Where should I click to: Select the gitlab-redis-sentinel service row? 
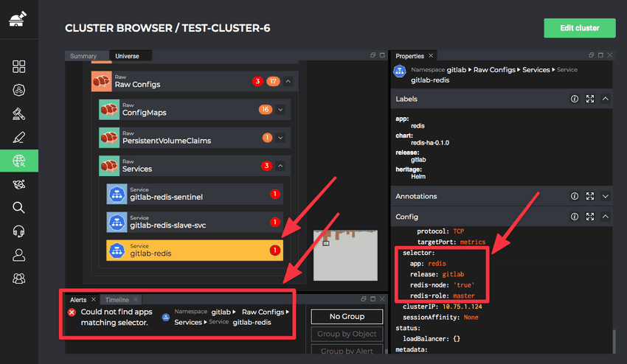[x=195, y=195]
